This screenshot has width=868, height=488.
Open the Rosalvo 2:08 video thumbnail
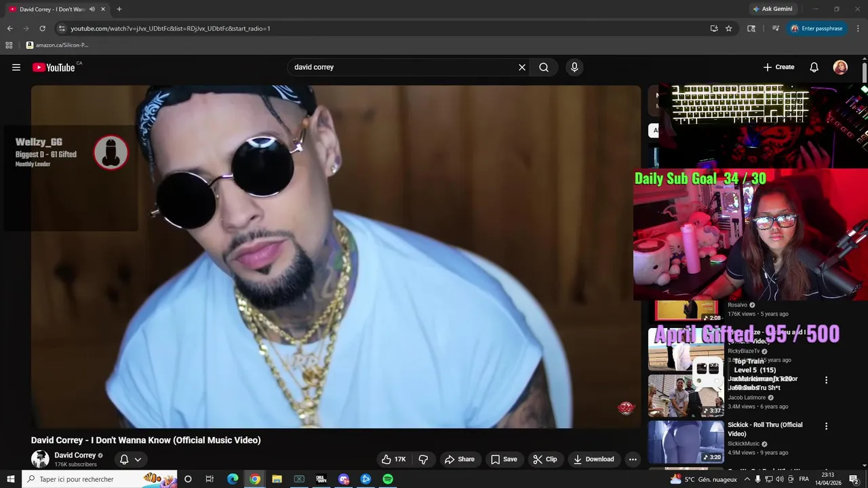point(686,311)
